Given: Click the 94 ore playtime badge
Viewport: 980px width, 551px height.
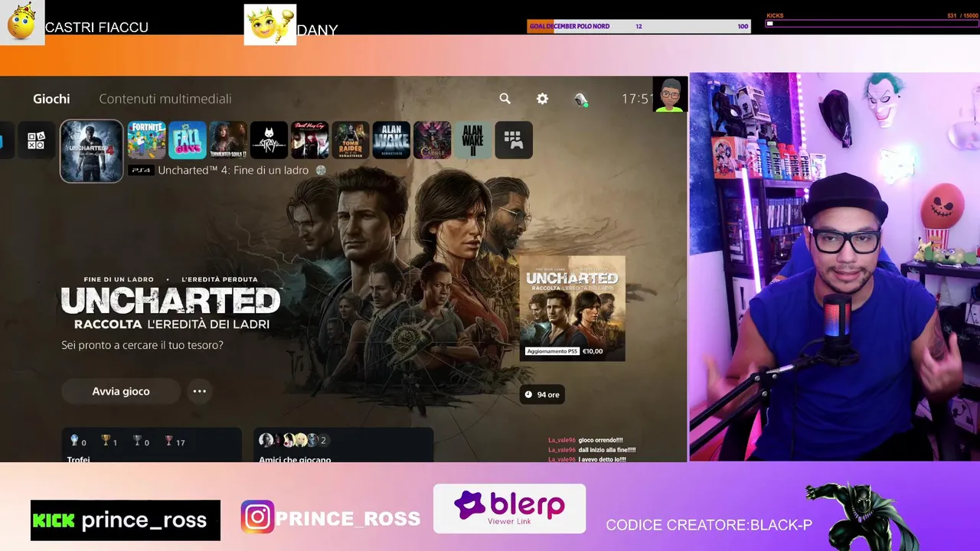Looking at the screenshot, I should (542, 394).
